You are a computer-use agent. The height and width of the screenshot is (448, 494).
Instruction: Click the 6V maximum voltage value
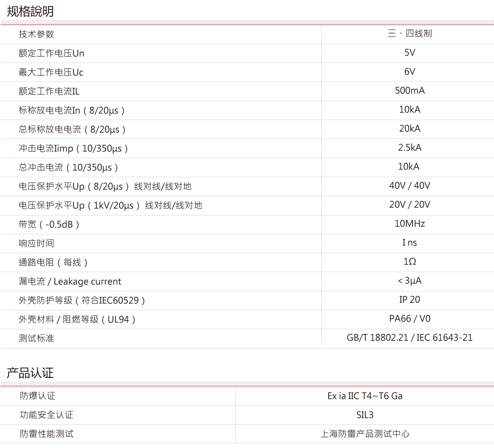coord(409,72)
